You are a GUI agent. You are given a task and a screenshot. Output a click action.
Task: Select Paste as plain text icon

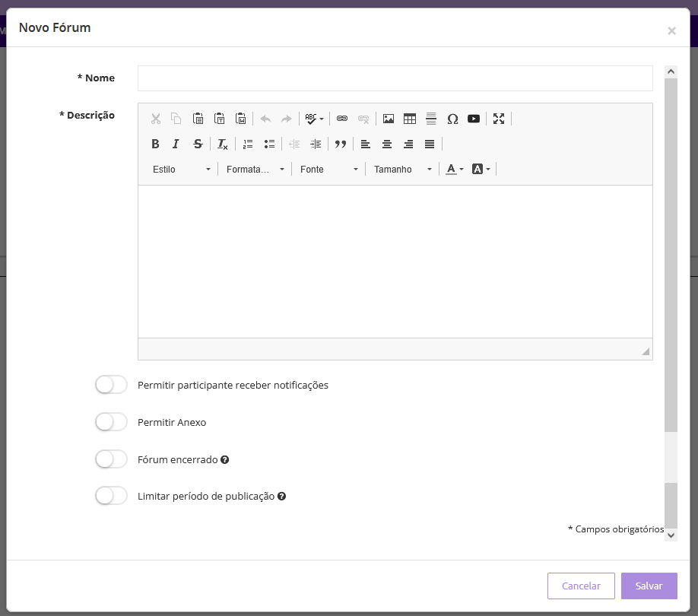pos(220,119)
